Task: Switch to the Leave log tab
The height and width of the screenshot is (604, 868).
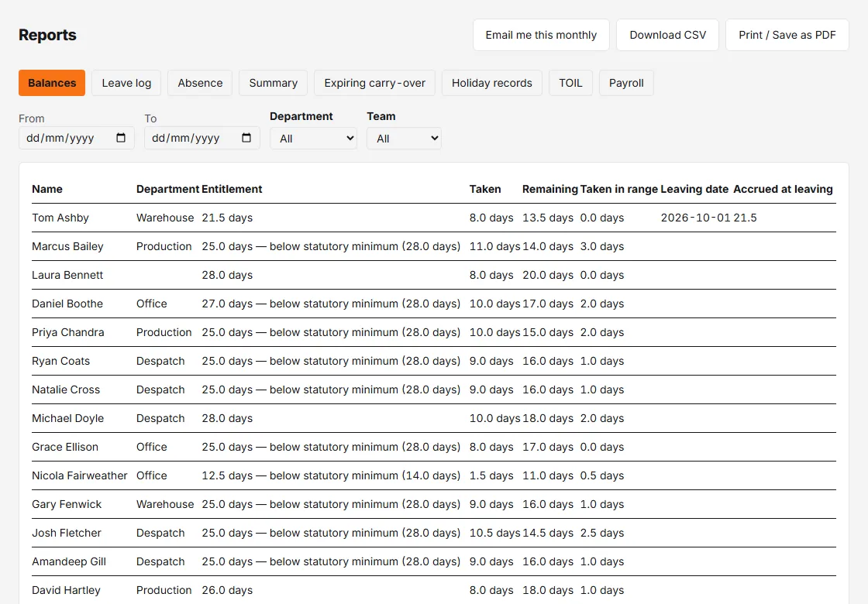Action: [x=126, y=83]
